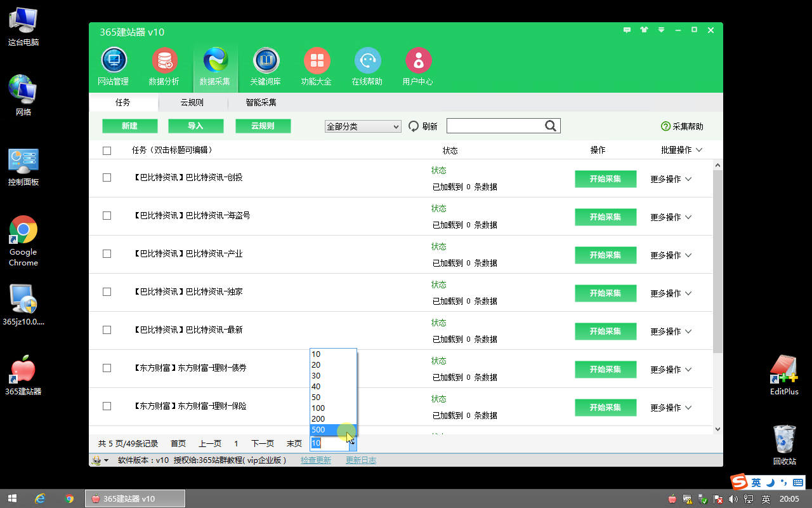Select 500 in page-size list
The image size is (812, 508).
333,430
